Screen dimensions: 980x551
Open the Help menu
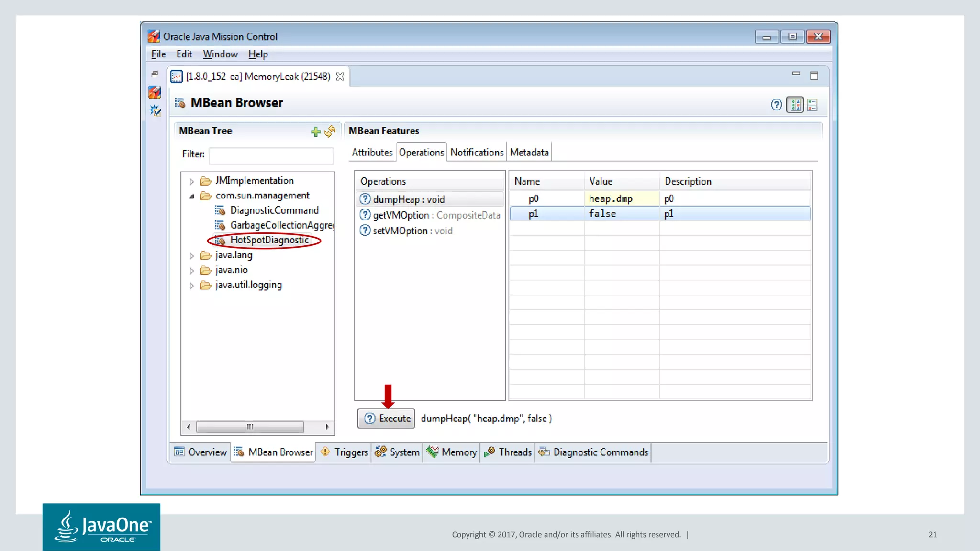point(258,54)
